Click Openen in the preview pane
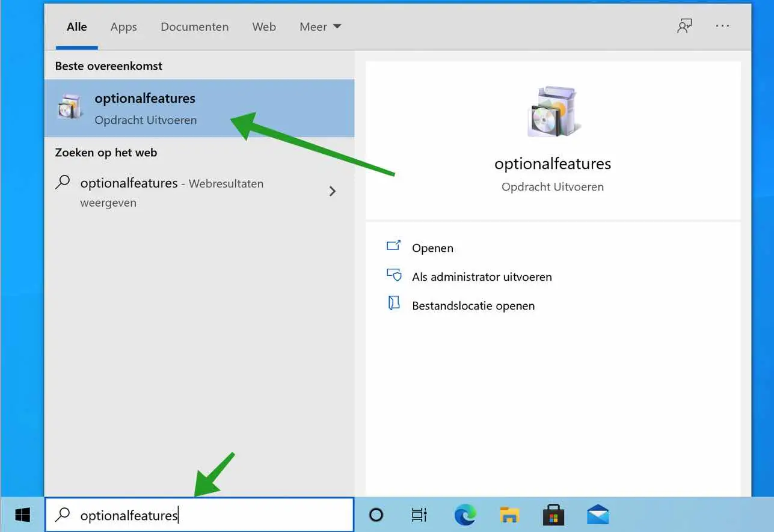The image size is (774, 532). [432, 248]
